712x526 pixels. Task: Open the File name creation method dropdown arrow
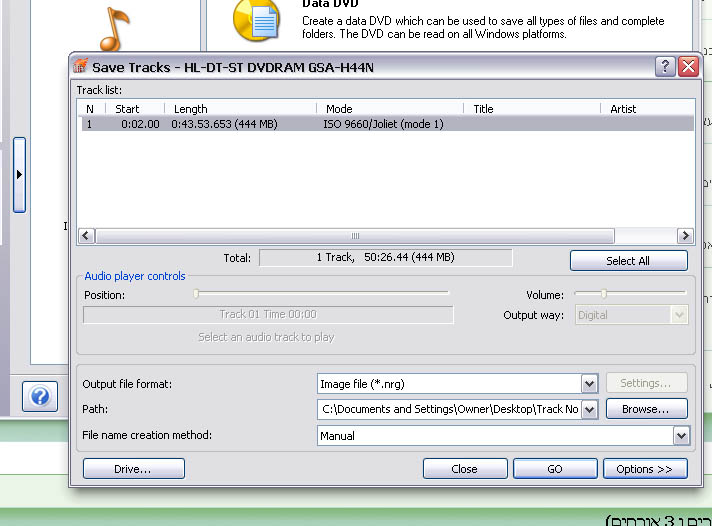tap(681, 436)
